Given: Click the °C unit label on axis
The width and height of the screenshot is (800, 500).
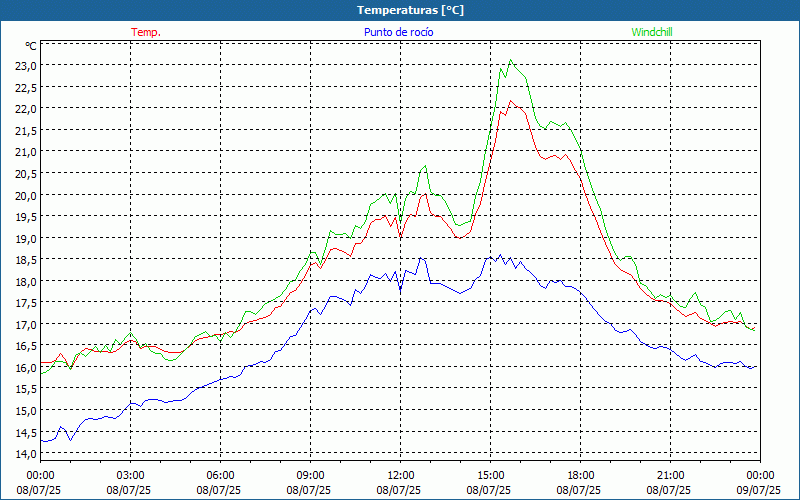Looking at the screenshot, I should tap(31, 46).
